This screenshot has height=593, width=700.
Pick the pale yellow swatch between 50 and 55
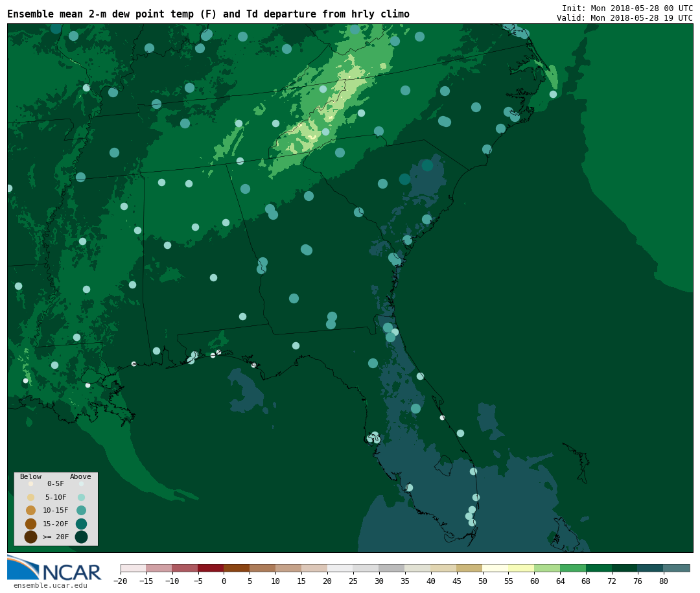[495, 568]
